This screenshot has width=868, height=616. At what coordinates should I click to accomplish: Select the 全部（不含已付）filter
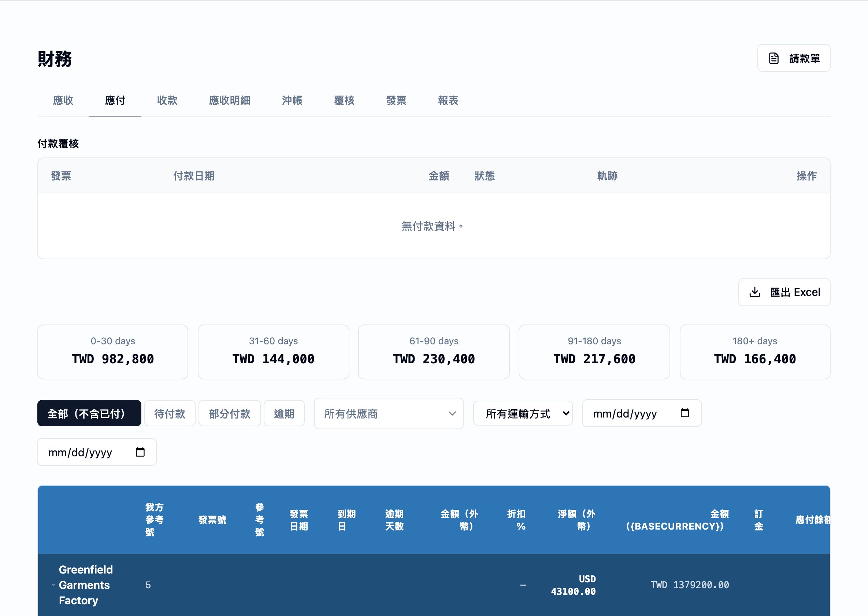(x=89, y=413)
